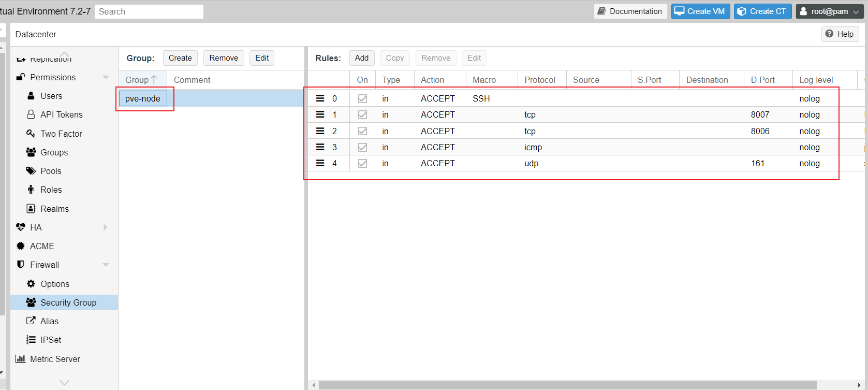Viewport: 868px width, 390px height.
Task: Select the Permissions menu entry
Action: point(53,77)
